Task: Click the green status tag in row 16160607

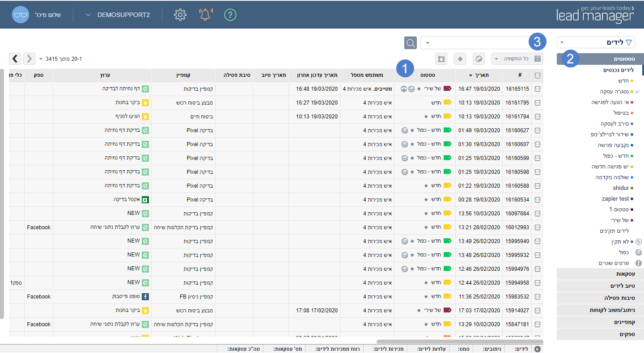Action: (447, 144)
